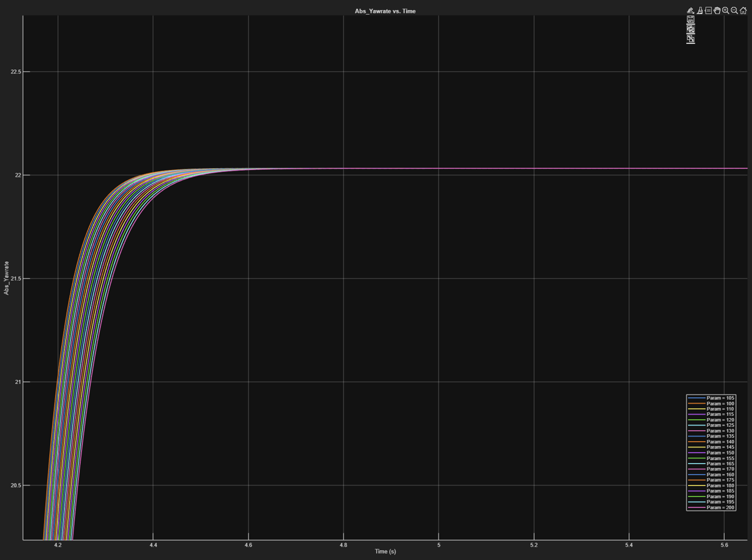Click legend entry Param = 145
752x560 pixels.
click(711, 447)
